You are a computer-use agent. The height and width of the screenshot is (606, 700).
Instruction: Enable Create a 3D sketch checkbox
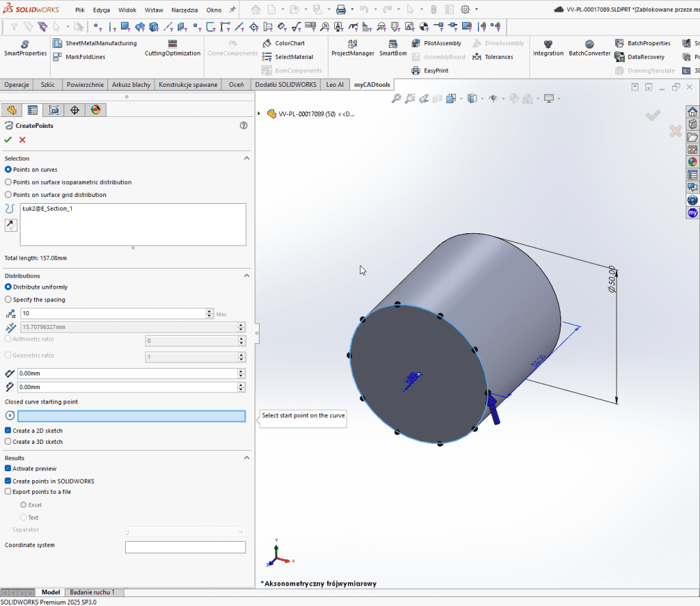8,442
